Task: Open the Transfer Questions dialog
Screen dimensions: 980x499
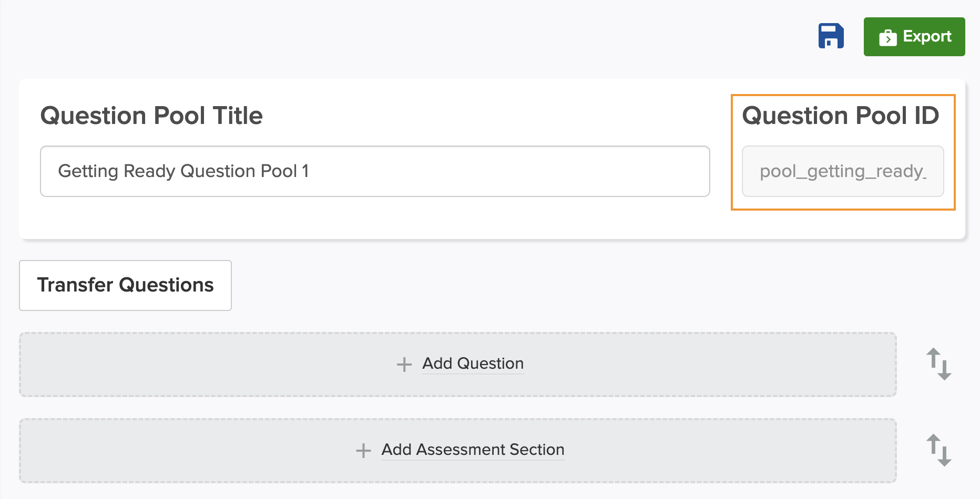Action: (125, 285)
